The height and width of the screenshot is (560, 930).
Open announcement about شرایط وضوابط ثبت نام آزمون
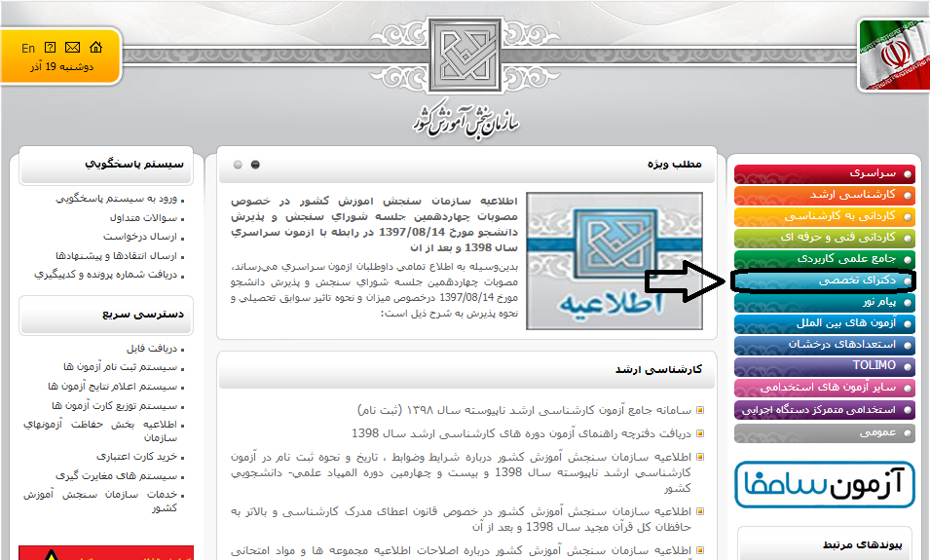point(461,472)
